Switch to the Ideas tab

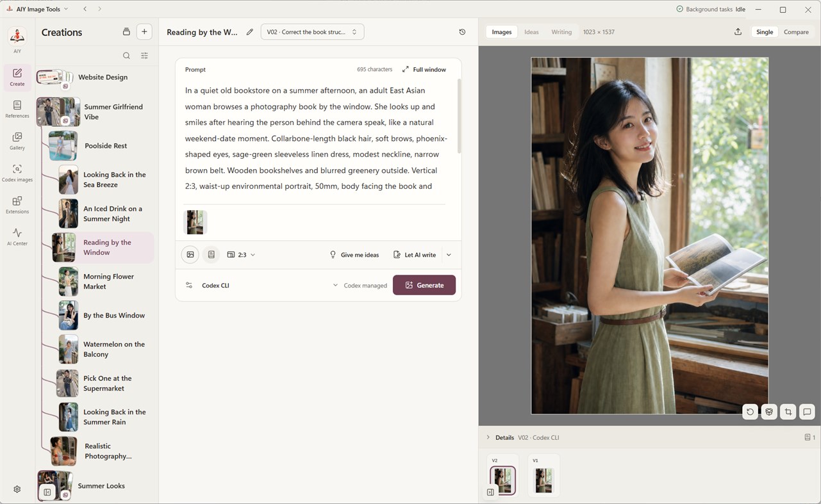(x=531, y=32)
